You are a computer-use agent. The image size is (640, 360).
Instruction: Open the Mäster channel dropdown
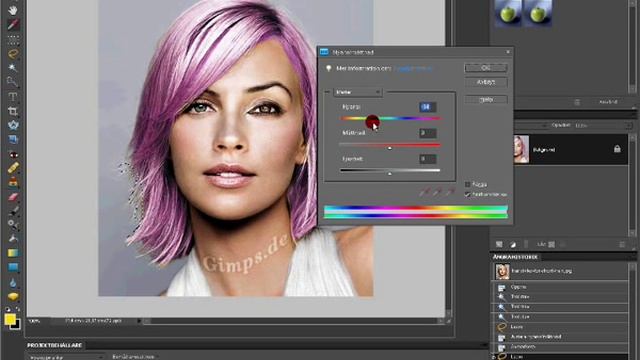tap(358, 92)
